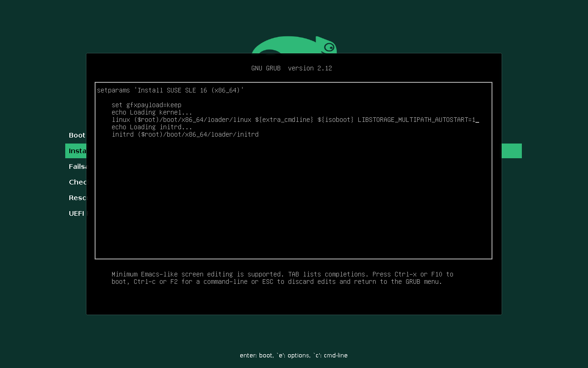The width and height of the screenshot is (588, 368).
Task: Select the partially hidden Boot menu entry
Action: pyautogui.click(x=77, y=135)
